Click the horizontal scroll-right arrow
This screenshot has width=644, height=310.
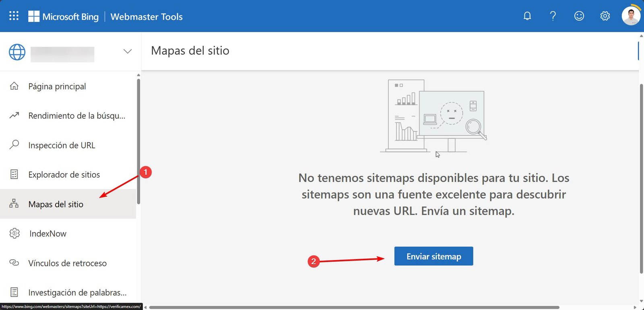(x=635, y=307)
